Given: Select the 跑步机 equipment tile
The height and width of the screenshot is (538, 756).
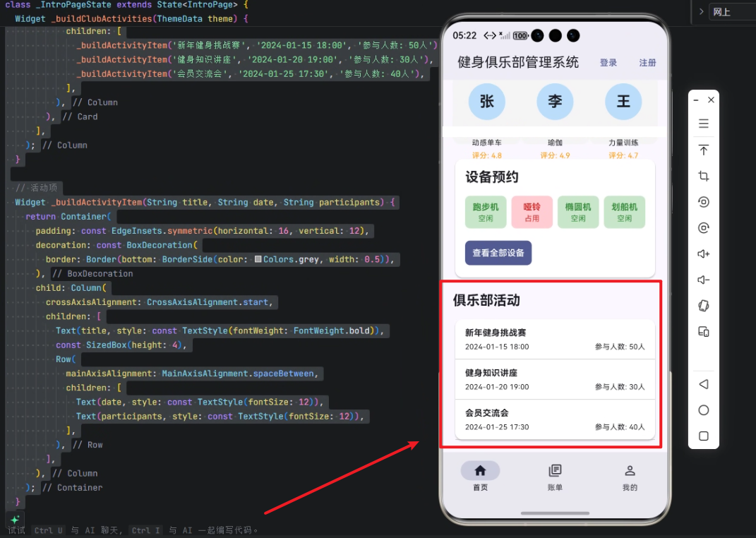Looking at the screenshot, I should coord(486,212).
